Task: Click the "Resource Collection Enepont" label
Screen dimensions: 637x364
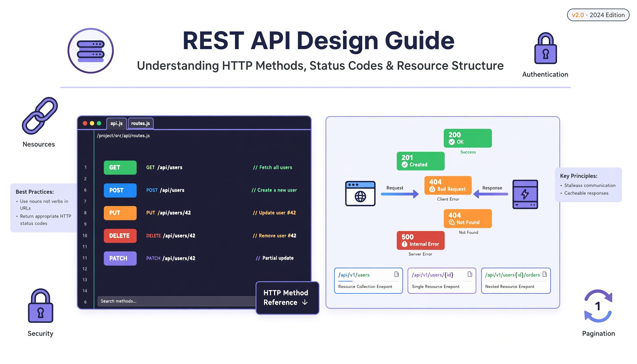Action: click(x=365, y=287)
